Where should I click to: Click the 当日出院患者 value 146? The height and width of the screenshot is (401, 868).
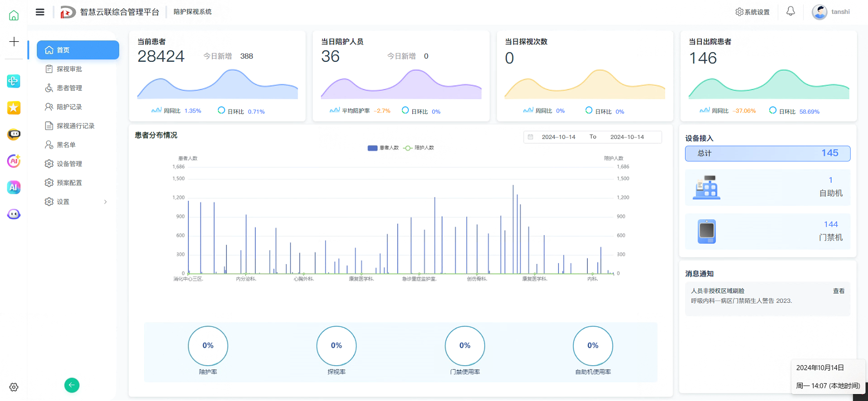click(x=703, y=58)
